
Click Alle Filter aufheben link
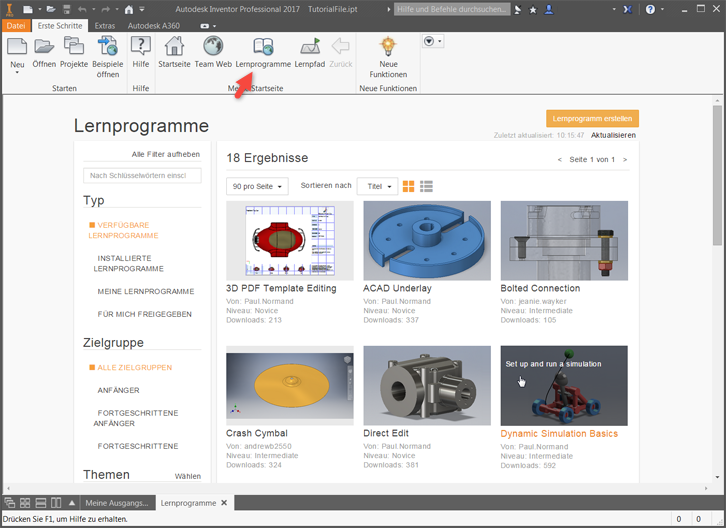tap(166, 154)
